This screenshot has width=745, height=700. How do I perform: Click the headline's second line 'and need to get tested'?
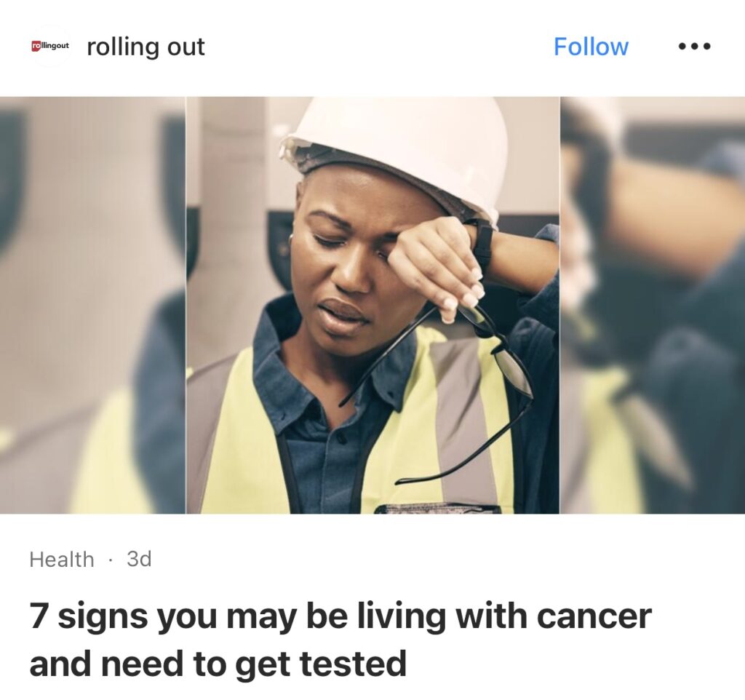point(218,664)
